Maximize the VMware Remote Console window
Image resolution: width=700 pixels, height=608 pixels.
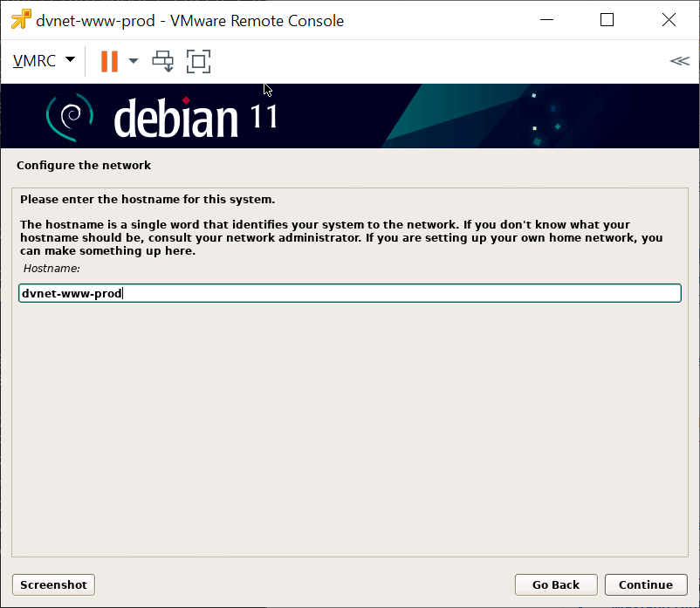(x=607, y=20)
